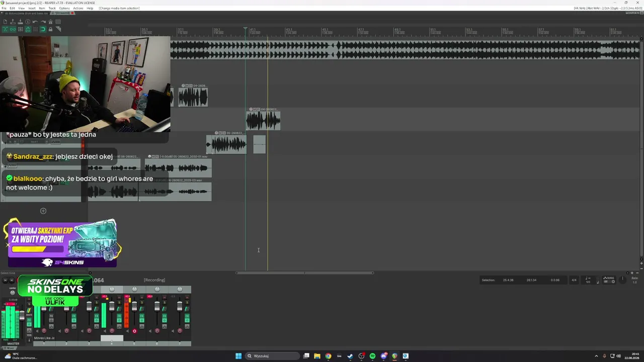Open the Item menu

pos(42,9)
